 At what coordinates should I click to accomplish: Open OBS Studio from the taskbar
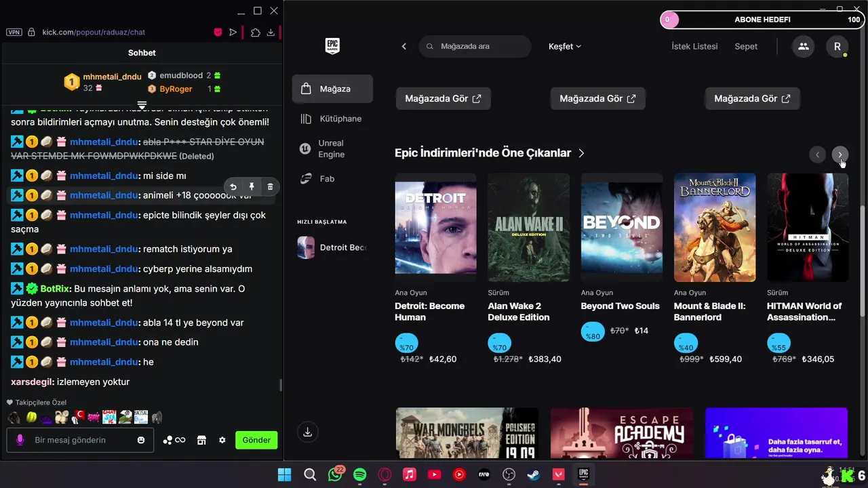pos(509,475)
